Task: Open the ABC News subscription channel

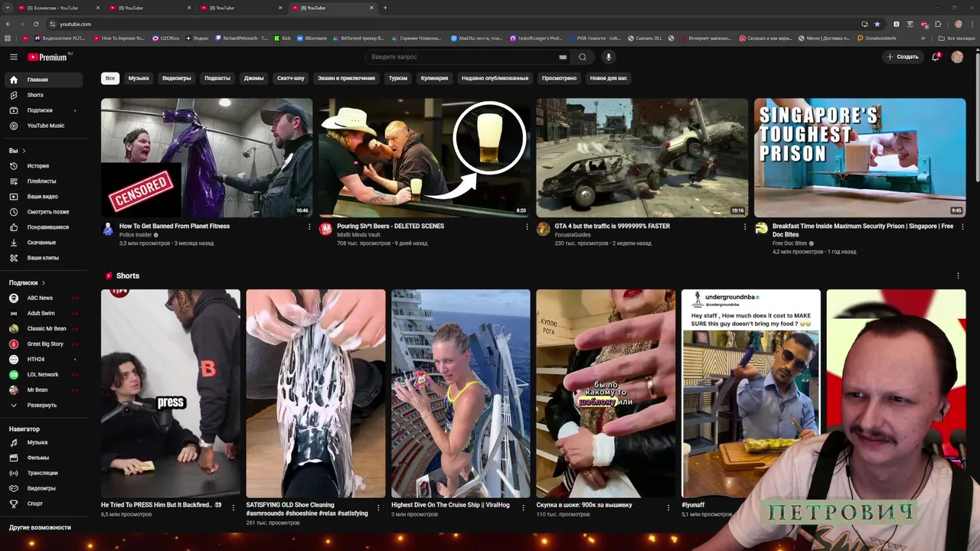Action: point(43,298)
